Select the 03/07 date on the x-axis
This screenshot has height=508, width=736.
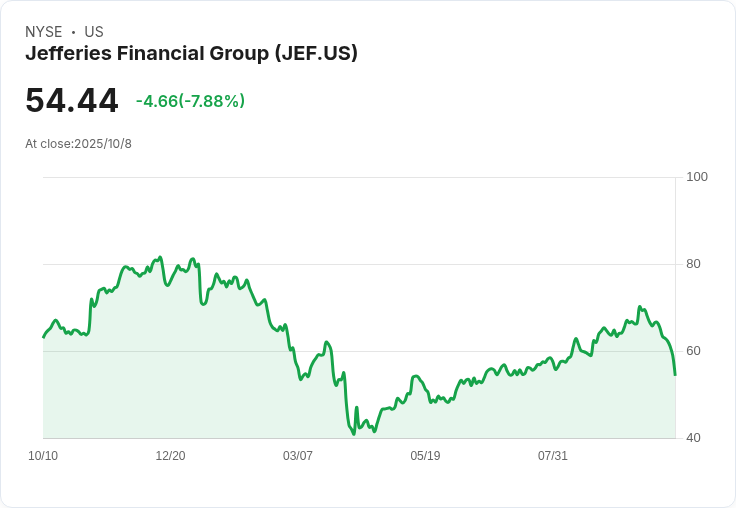(298, 456)
